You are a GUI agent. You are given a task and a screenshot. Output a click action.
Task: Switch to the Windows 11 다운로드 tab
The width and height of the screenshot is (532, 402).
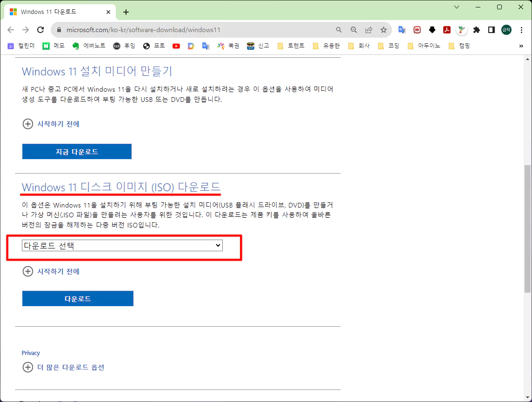pyautogui.click(x=57, y=12)
